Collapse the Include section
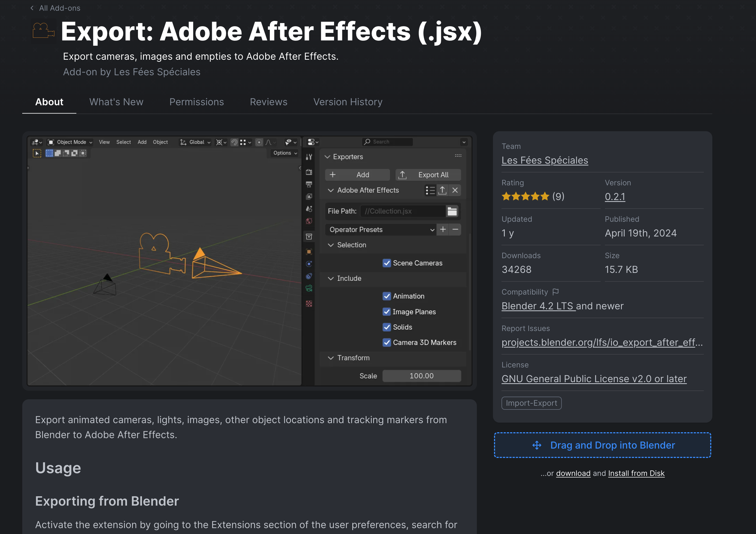Viewport: 756px width, 534px height. pos(331,279)
